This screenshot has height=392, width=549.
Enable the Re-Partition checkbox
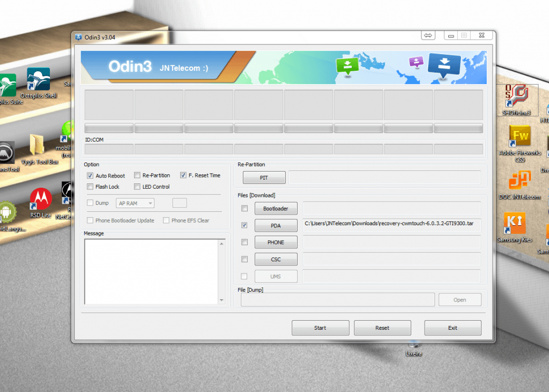click(x=137, y=175)
